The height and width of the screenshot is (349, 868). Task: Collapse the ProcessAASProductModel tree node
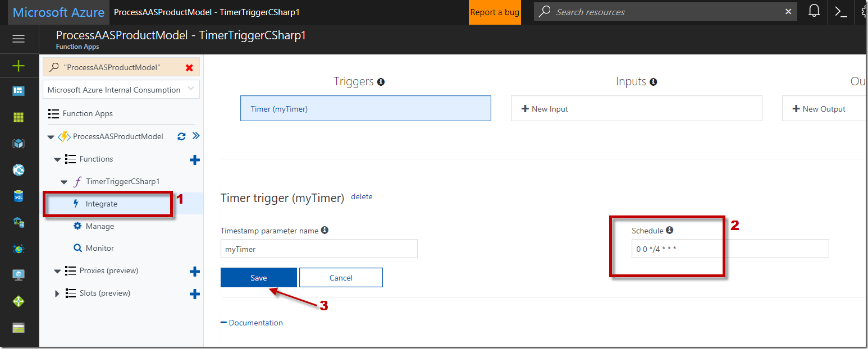[51, 137]
